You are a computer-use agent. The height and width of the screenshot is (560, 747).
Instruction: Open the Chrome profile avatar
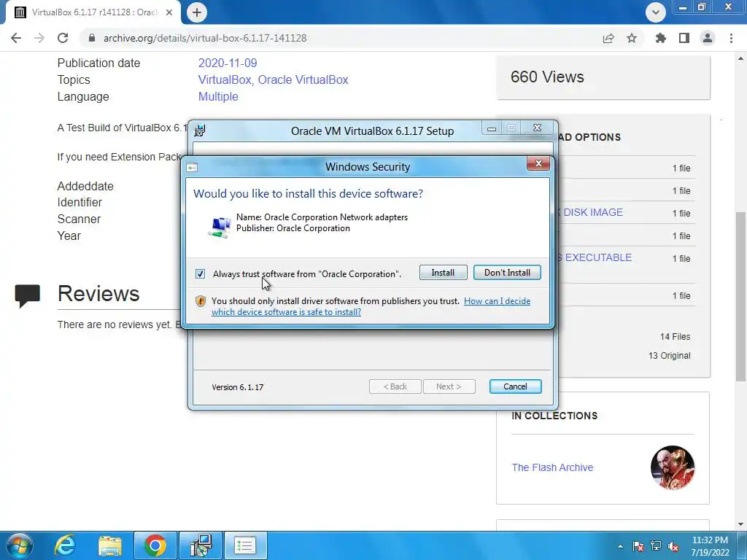[708, 38]
